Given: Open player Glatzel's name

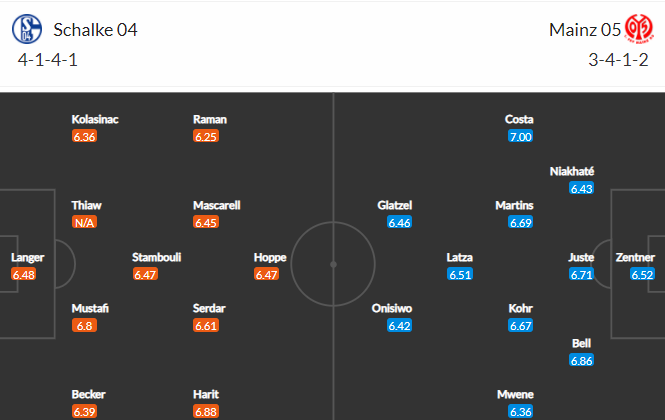Looking at the screenshot, I should 395,206.
